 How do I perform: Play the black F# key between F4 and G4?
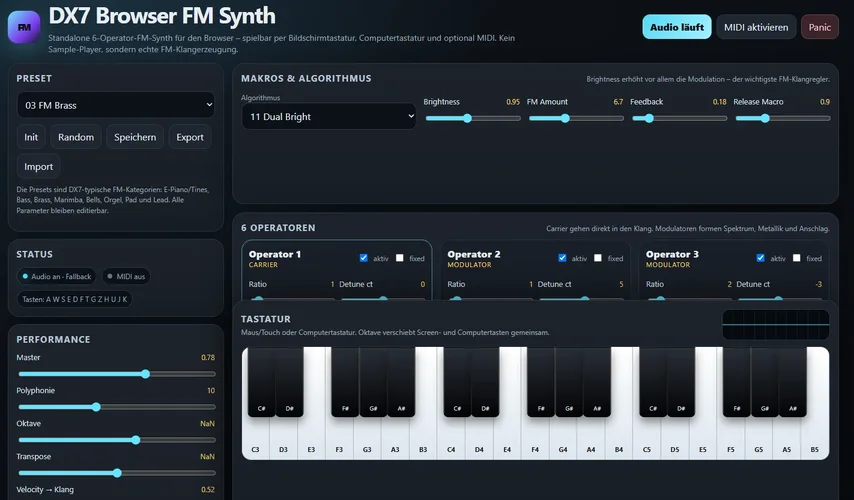541,382
